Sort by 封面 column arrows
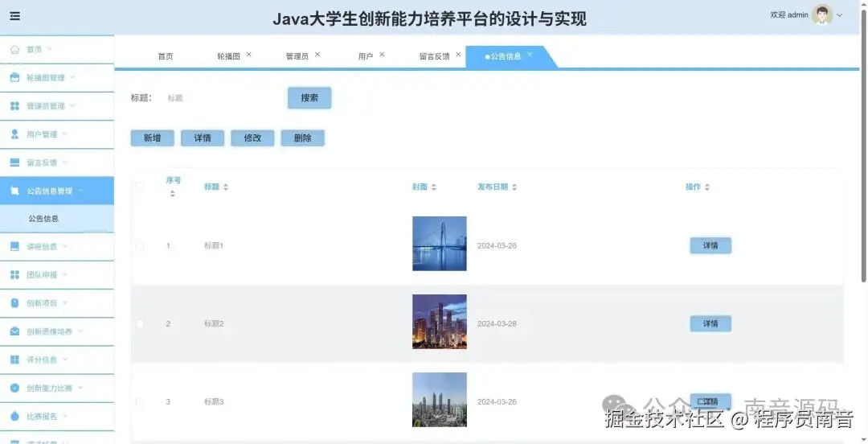868x444 pixels. pyautogui.click(x=433, y=187)
